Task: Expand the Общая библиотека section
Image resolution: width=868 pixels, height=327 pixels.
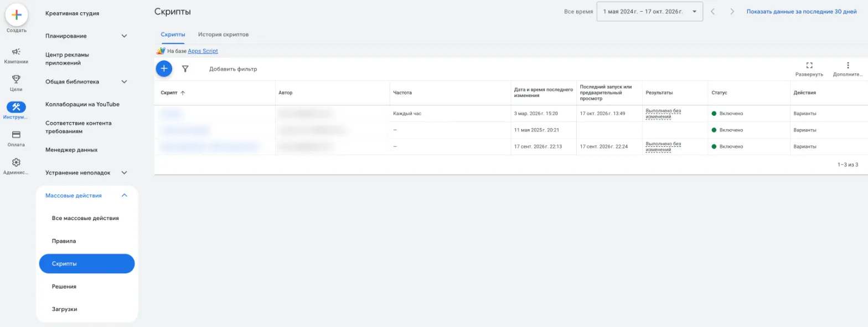Action: [x=125, y=81]
